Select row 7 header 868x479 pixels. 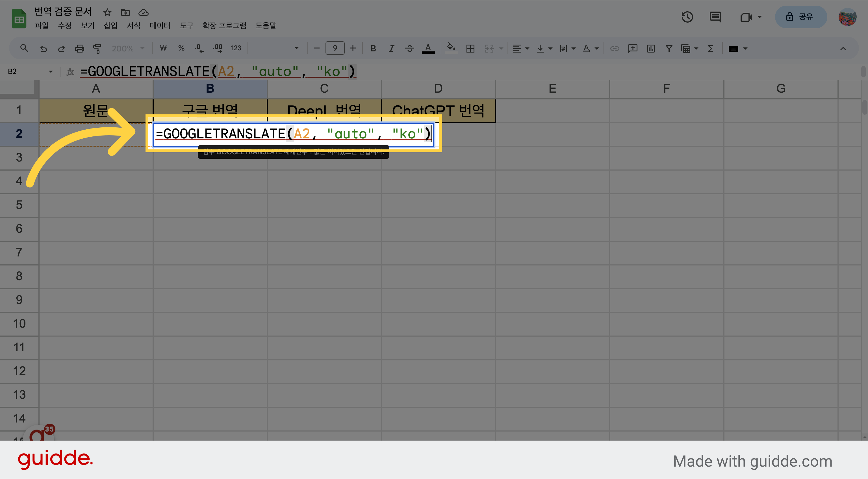(19, 252)
